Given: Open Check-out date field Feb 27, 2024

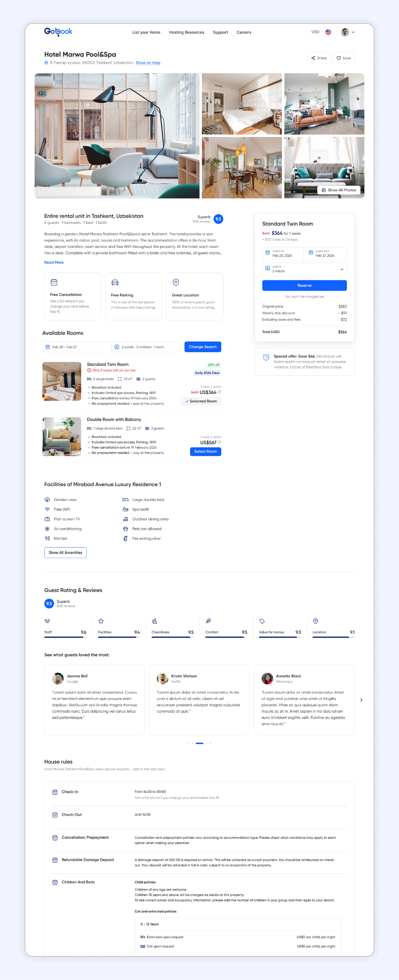Looking at the screenshot, I should 326,254.
